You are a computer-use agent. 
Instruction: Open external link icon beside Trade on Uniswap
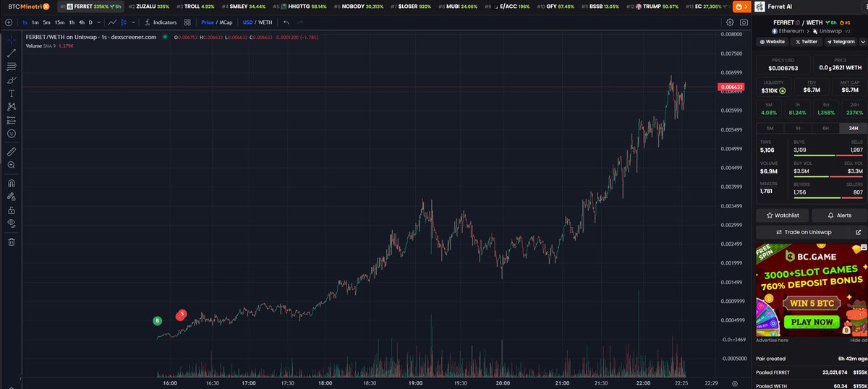[x=859, y=232]
